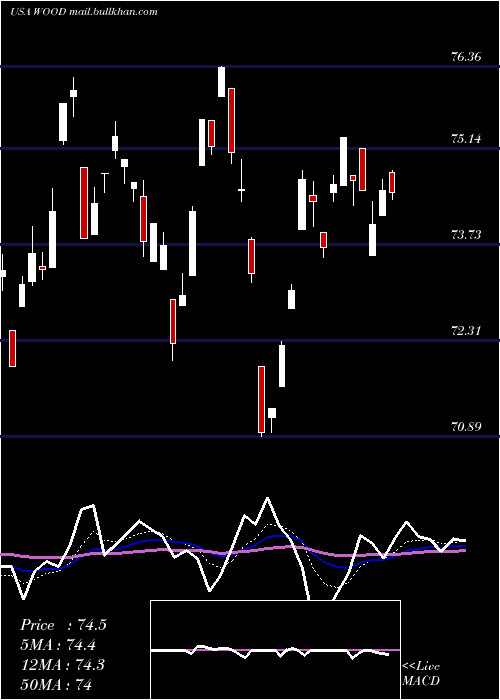Screen dimensions: 500x700
Task: Click the '5MA : 74.4' readout
Action: (58, 645)
